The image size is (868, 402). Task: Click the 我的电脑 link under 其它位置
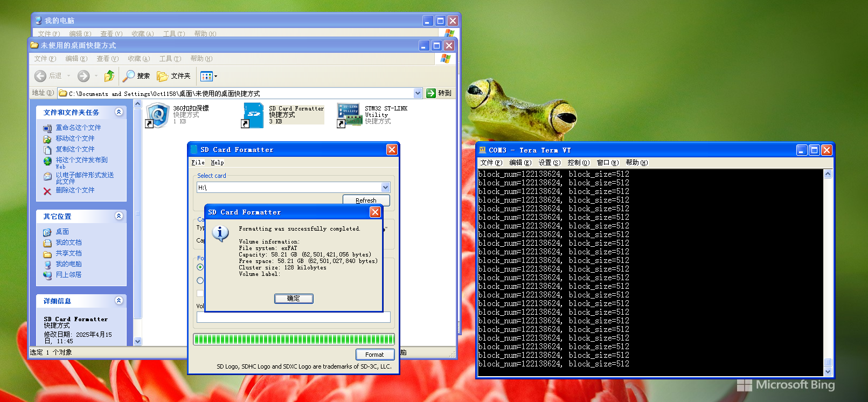click(x=68, y=264)
